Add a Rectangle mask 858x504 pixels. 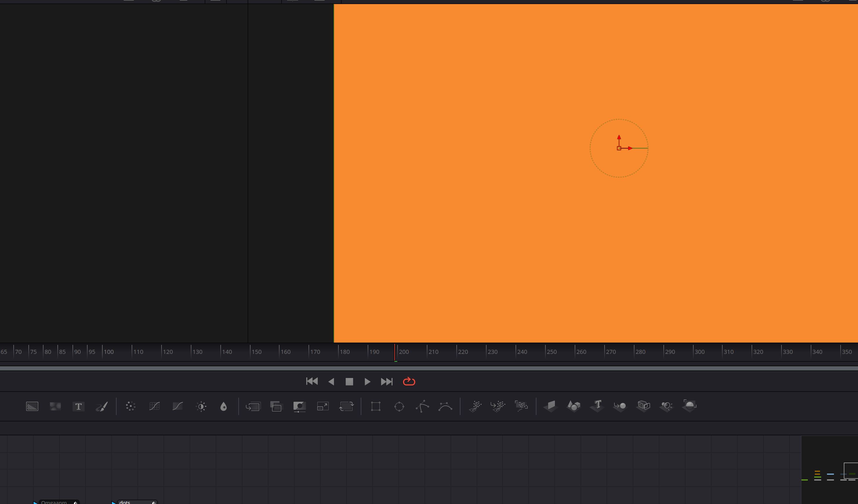coord(376,406)
